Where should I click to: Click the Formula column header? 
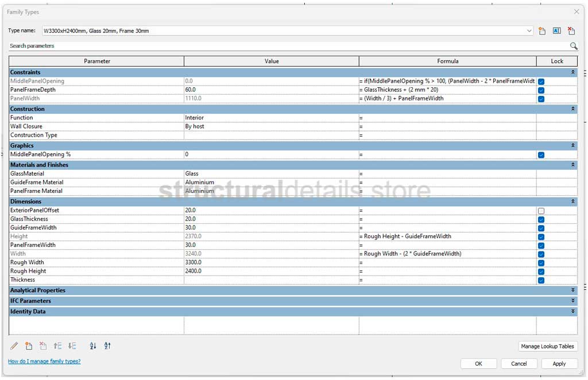[447, 61]
